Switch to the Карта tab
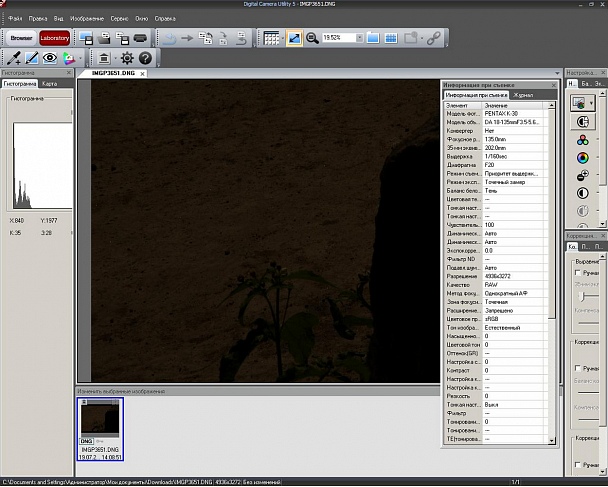Viewport: 608px width, 487px height. [50, 84]
